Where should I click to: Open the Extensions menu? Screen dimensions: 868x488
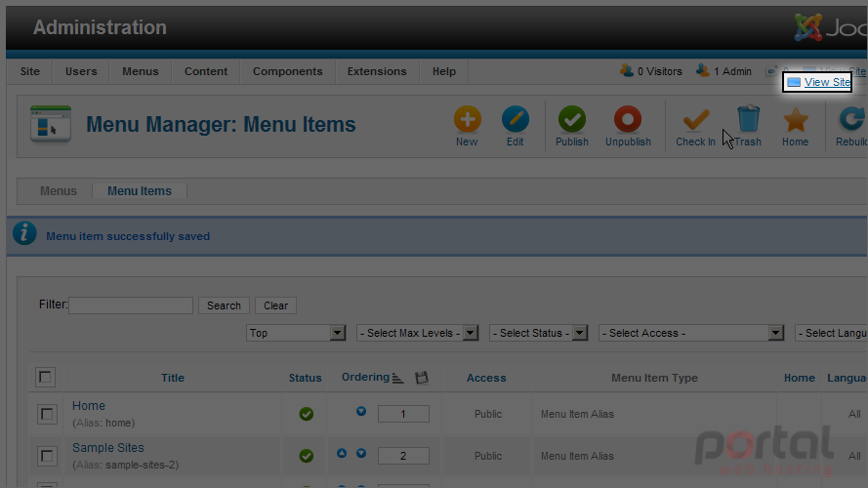click(x=377, y=71)
